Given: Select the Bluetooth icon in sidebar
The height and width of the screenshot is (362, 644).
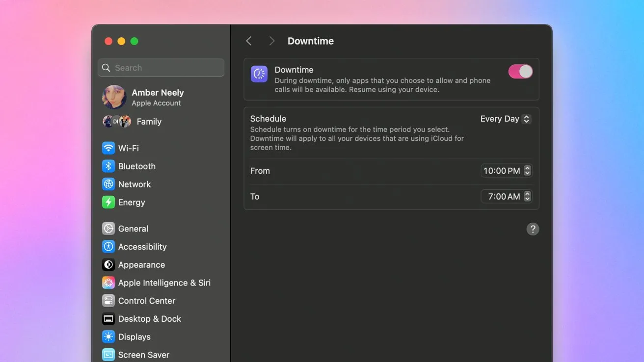Looking at the screenshot, I should point(108,166).
